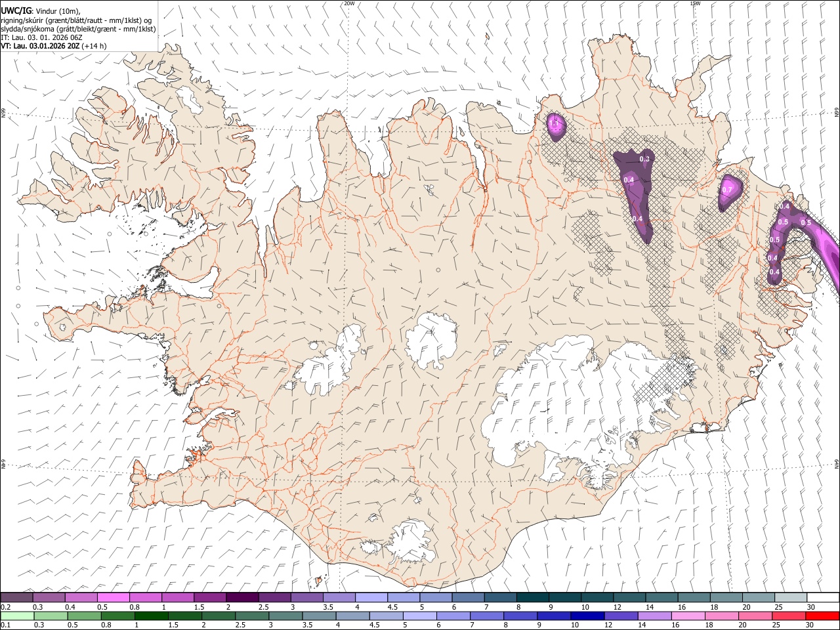Click the "IT: Lau. 03. 01. 2026 06Z" line
The height and width of the screenshot is (630, 840).
tap(41, 37)
